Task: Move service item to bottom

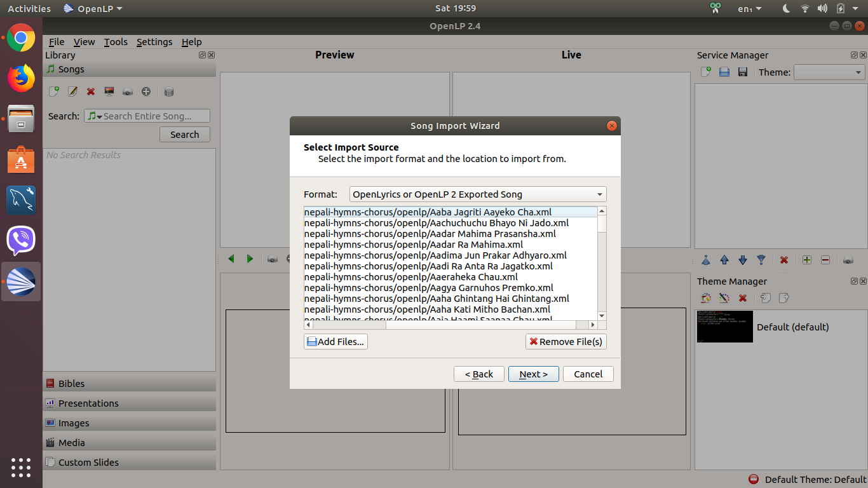Action: 761,260
